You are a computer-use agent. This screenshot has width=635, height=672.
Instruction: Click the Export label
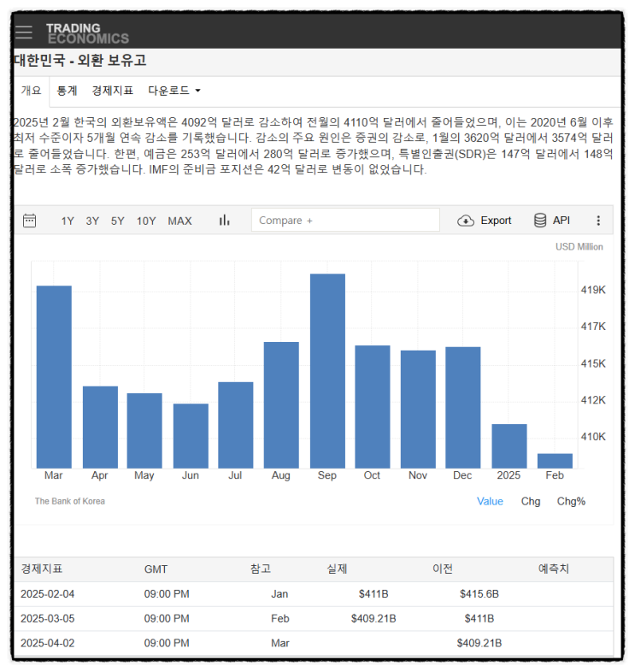coord(496,221)
